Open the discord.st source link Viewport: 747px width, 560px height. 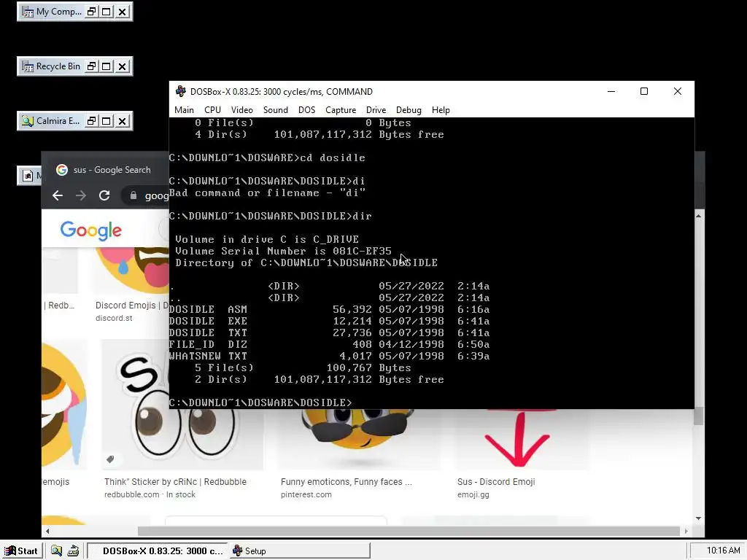pyautogui.click(x=114, y=318)
